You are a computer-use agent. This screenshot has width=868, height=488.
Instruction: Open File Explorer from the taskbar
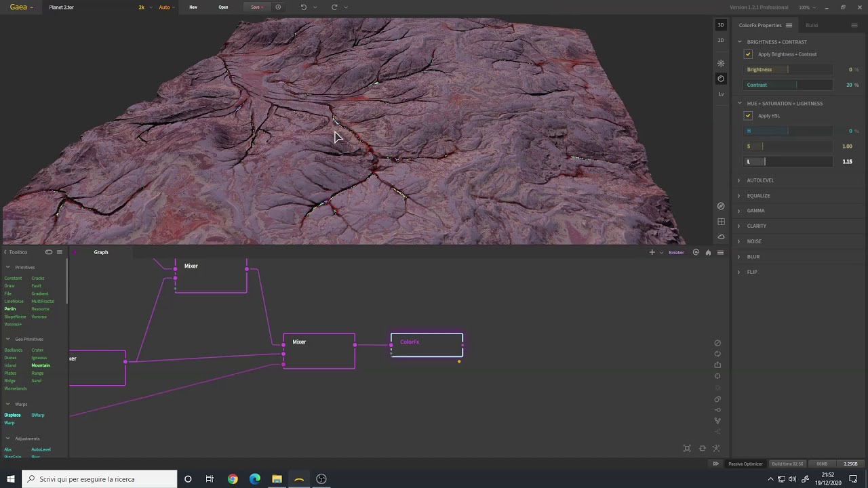pos(277,479)
